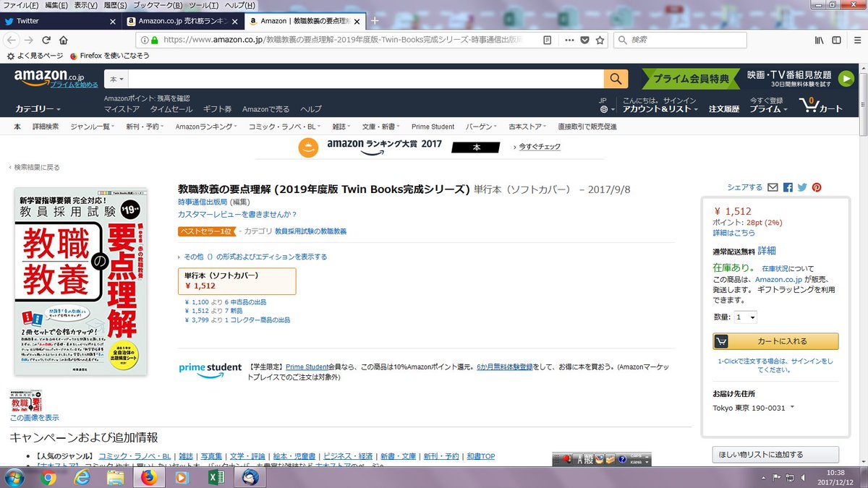Expand お届け先 Tokyo 東京 190-0031 dropdown

point(754,408)
